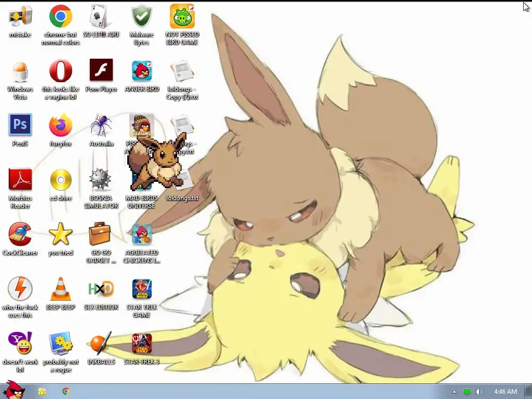
Task: Open the 'you tried' star icon
Action: [60, 234]
